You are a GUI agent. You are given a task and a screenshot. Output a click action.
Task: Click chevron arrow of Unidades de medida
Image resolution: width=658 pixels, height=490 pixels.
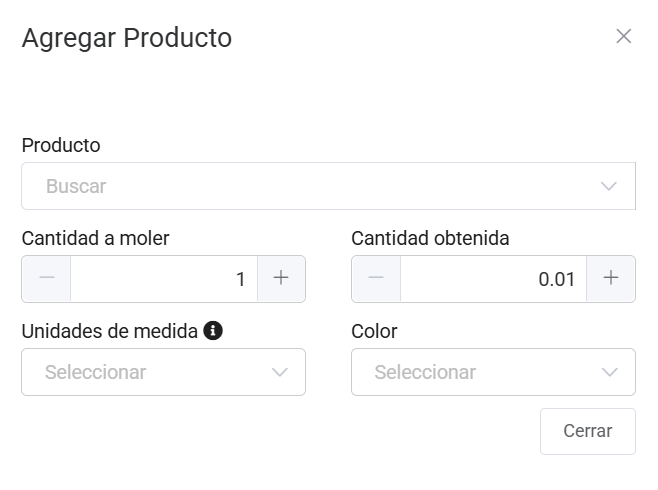280,372
